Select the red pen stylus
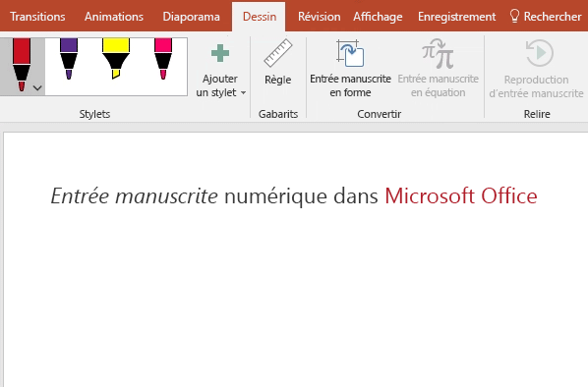Screen dimensions: 588x387 click(22, 65)
